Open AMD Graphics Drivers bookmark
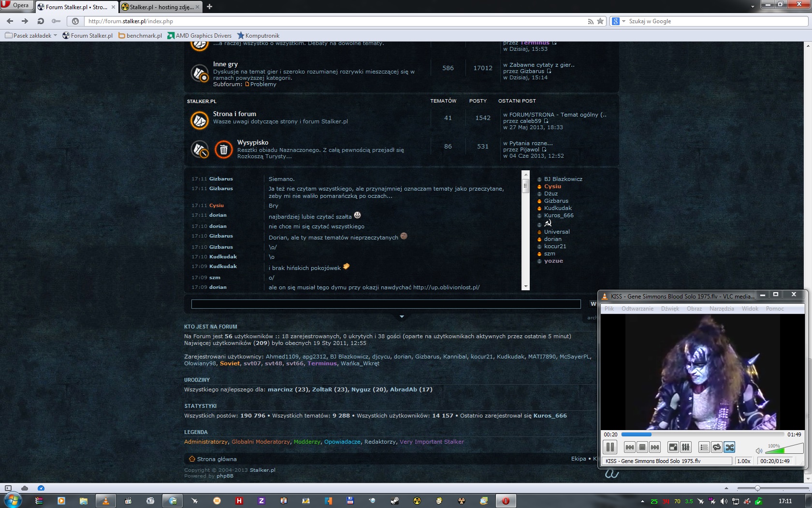Image resolution: width=812 pixels, height=508 pixels. coord(200,36)
